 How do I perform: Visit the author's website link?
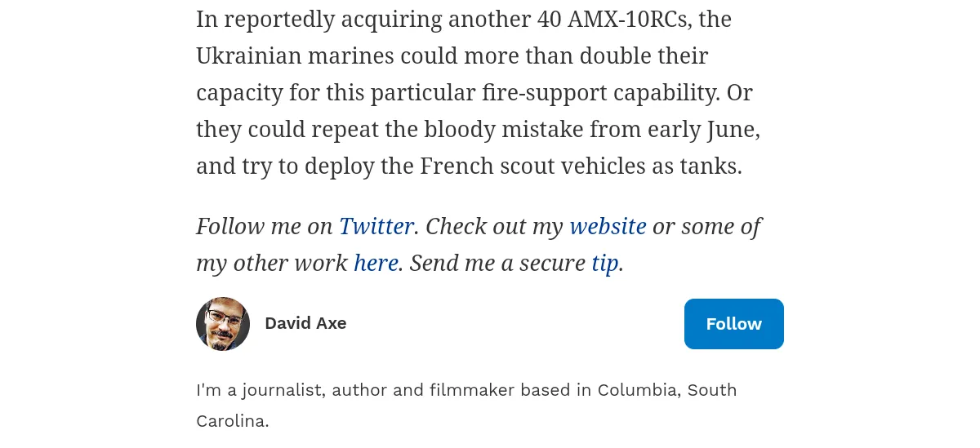608,226
